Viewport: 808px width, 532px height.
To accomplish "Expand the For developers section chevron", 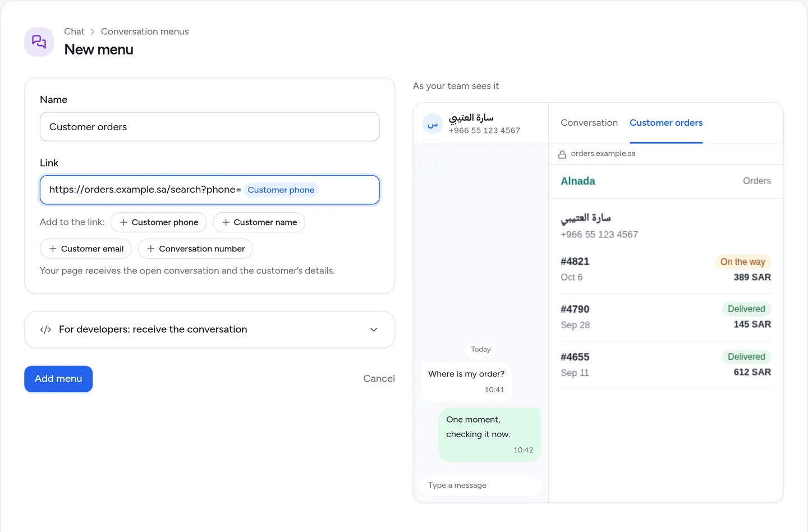I will pyautogui.click(x=374, y=329).
